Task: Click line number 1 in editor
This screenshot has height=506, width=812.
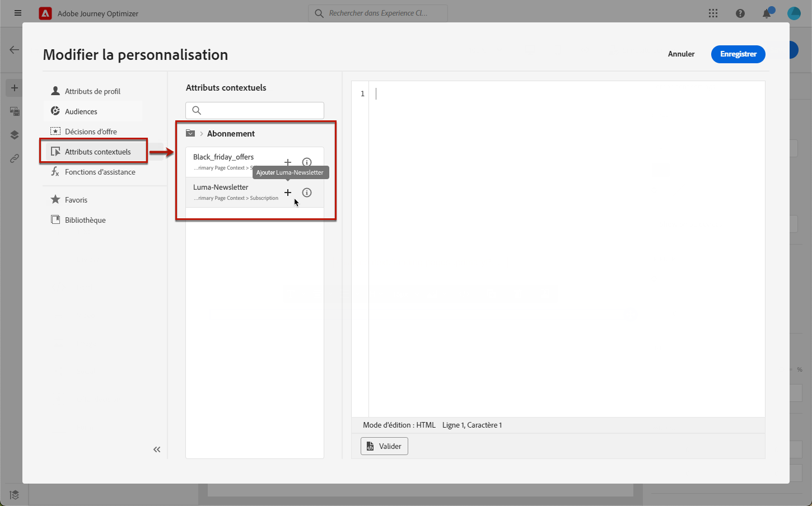Action: [x=362, y=93]
